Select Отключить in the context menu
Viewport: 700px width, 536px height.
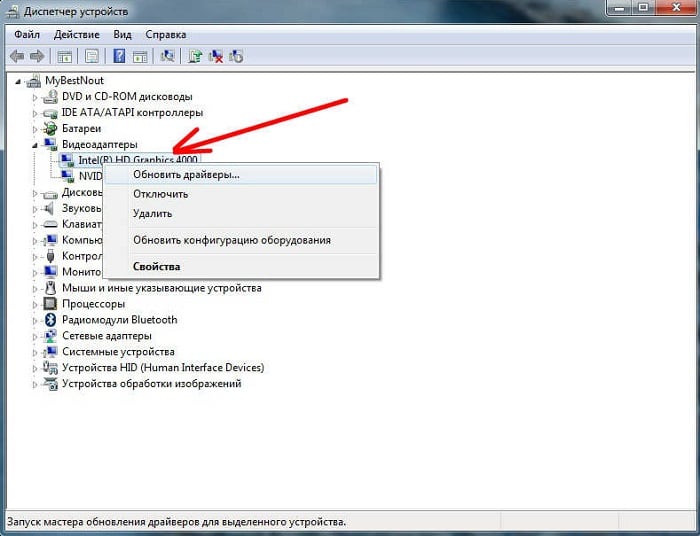tap(160, 194)
